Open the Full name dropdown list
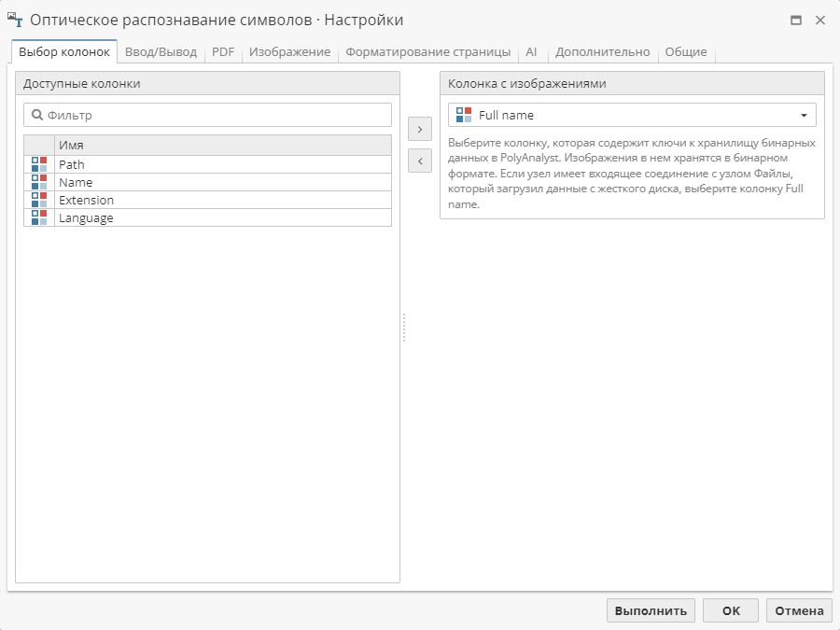The height and width of the screenshot is (630, 840). pos(804,114)
